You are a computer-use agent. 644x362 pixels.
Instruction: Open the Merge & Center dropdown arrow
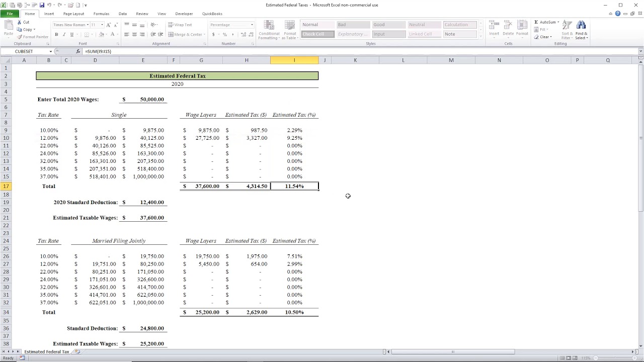[205, 34]
